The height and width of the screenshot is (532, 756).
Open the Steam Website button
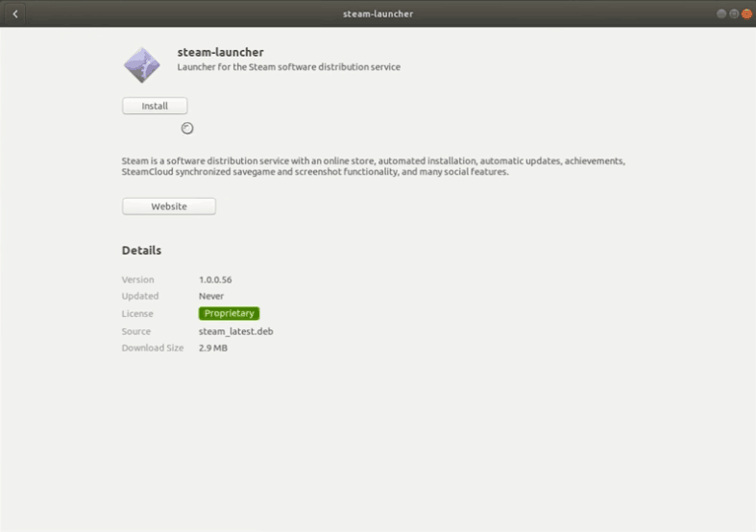tap(169, 206)
